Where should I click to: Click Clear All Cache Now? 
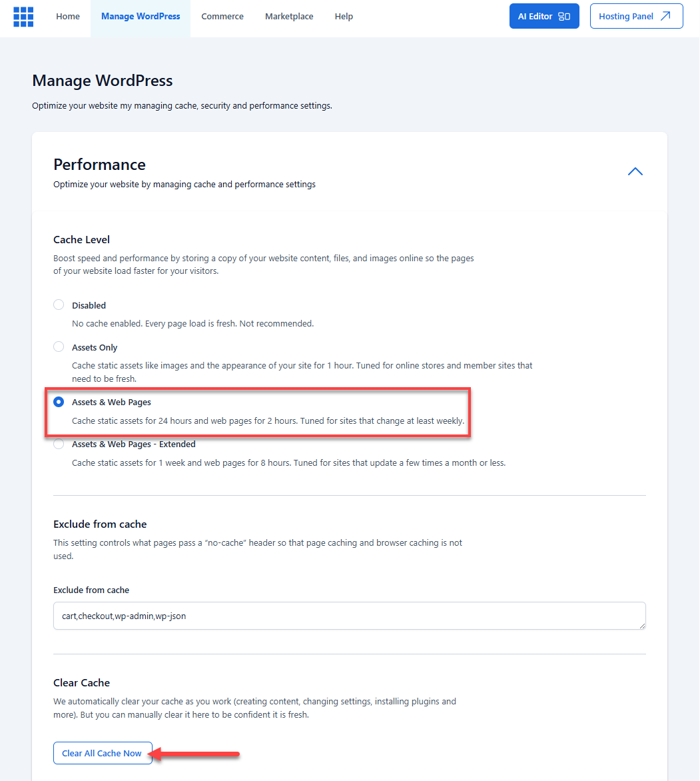[x=103, y=752]
